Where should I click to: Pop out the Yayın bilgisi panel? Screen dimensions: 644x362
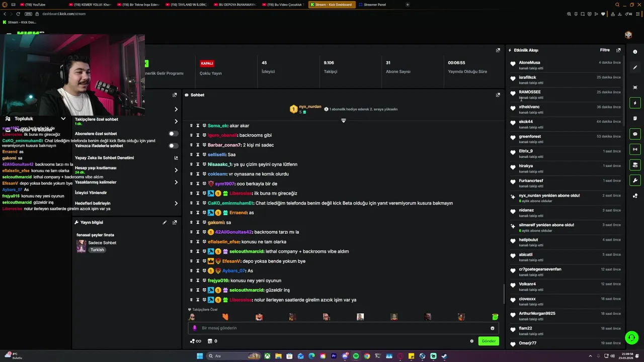click(x=175, y=222)
